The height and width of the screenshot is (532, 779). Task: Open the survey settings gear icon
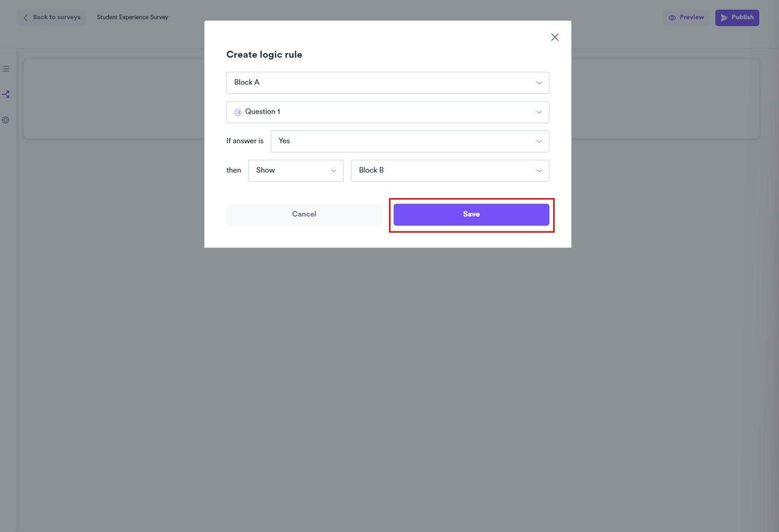pyautogui.click(x=6, y=120)
